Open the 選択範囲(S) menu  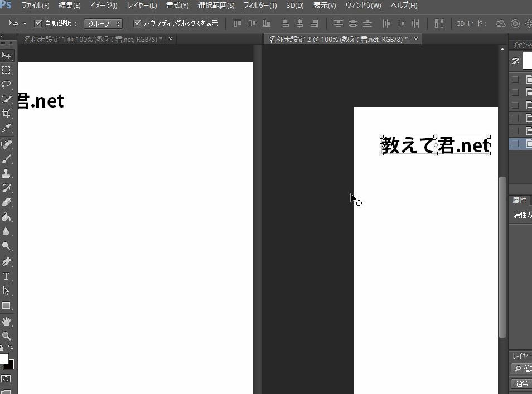tap(216, 6)
